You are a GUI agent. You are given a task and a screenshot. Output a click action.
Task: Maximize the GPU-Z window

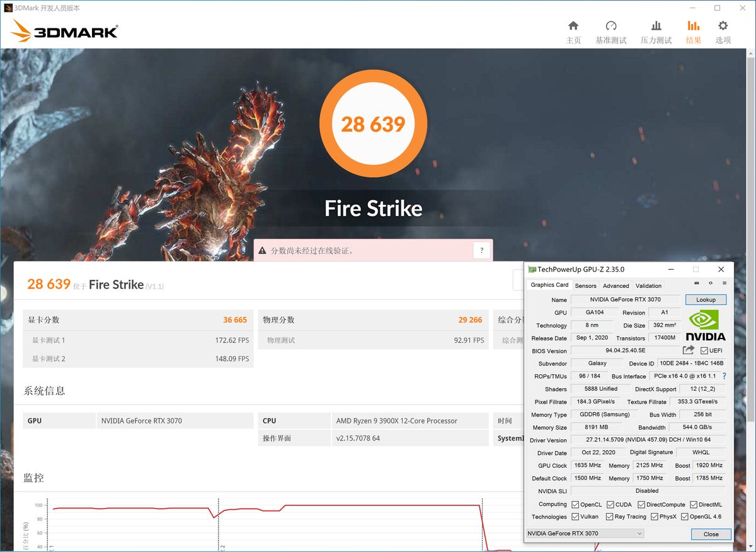(696, 269)
